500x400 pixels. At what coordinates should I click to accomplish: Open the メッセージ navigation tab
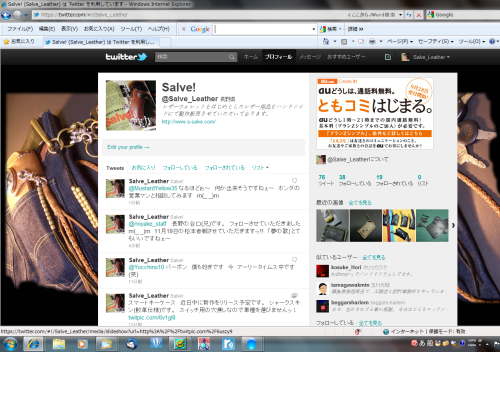coord(310,57)
